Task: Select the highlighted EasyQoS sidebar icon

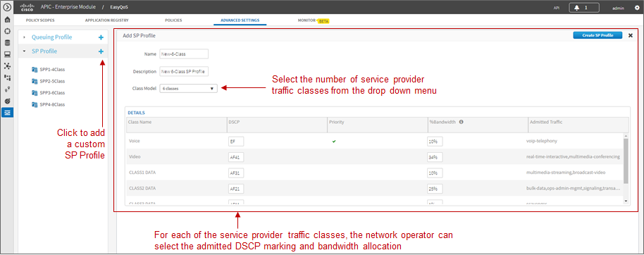Action: (x=7, y=113)
